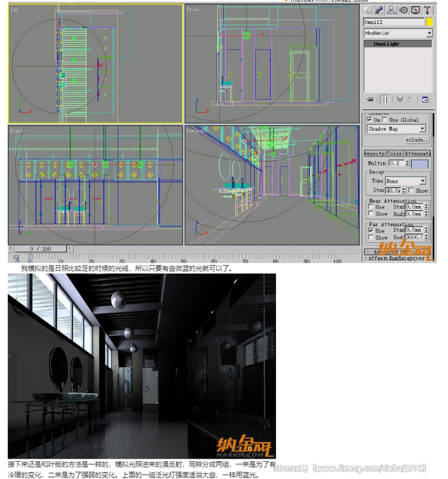The height and width of the screenshot is (479, 448).
Task: Enable Near Attenuation Use checkbox
Action: coord(371,207)
